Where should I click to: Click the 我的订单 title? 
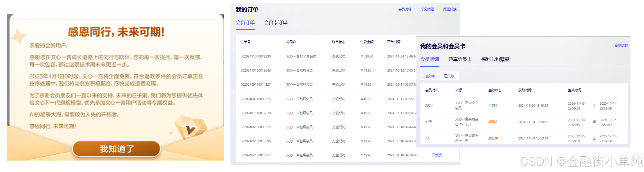(247, 10)
